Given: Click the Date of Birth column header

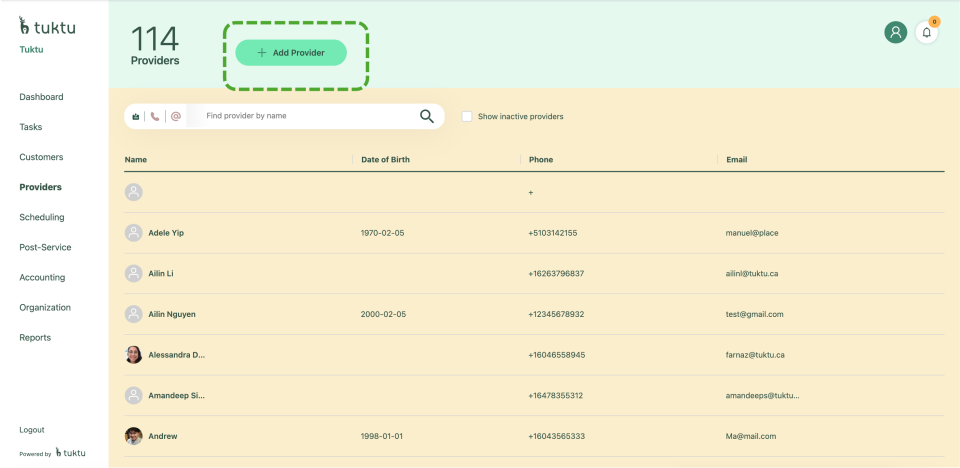Looking at the screenshot, I should [385, 160].
